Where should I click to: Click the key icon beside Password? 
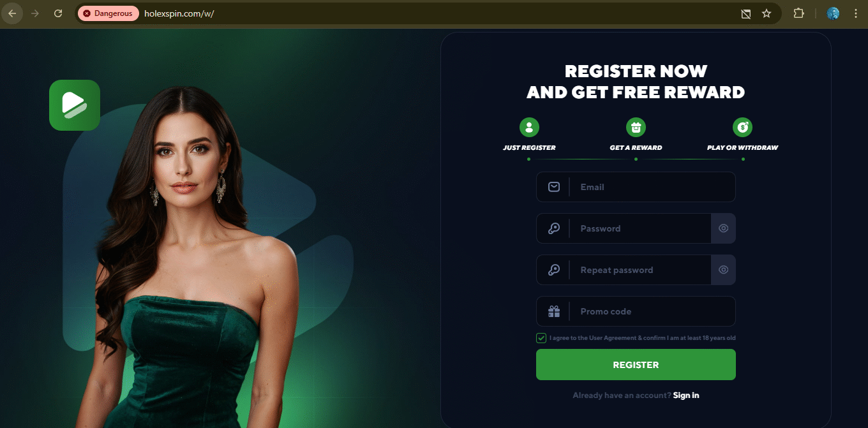click(x=553, y=228)
